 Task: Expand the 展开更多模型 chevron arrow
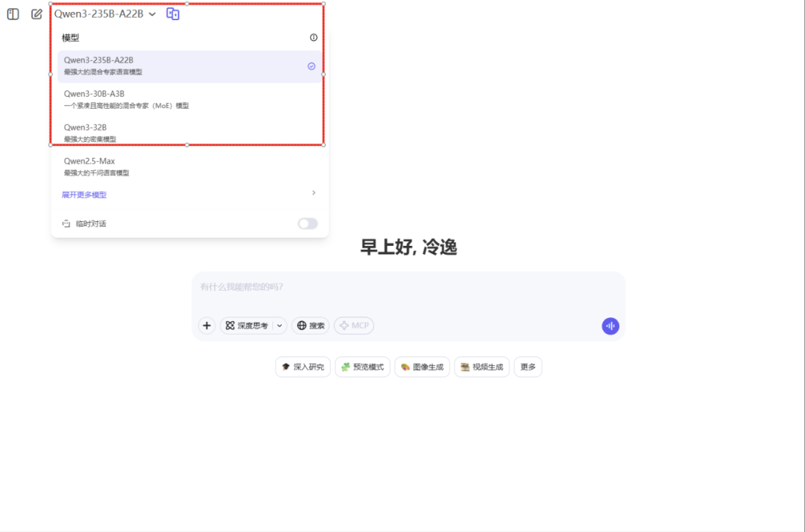314,193
